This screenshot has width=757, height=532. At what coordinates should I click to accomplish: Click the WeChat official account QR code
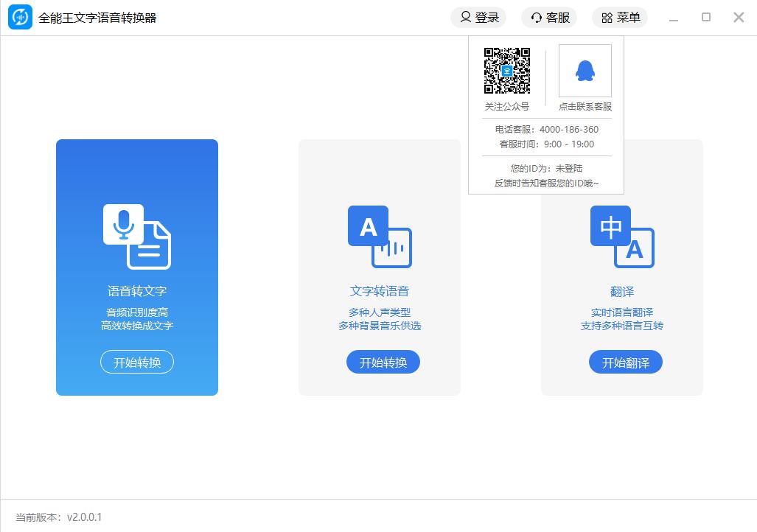coord(507,71)
